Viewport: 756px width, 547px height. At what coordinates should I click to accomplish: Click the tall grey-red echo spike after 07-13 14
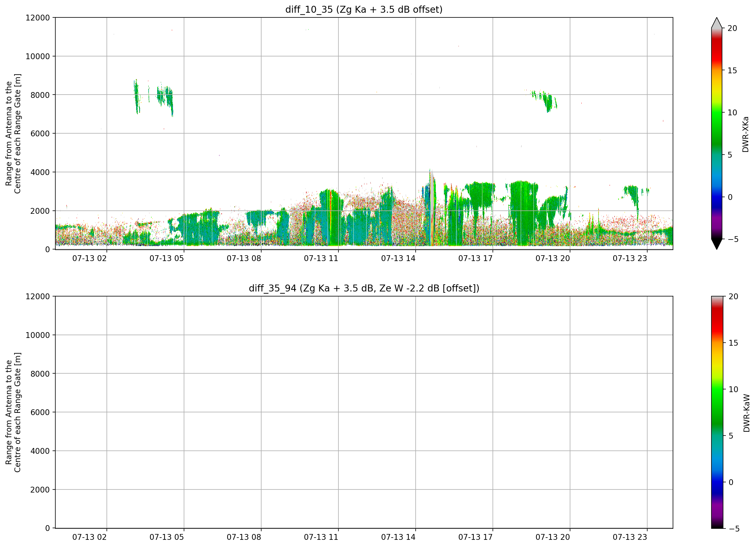pyautogui.click(x=432, y=208)
